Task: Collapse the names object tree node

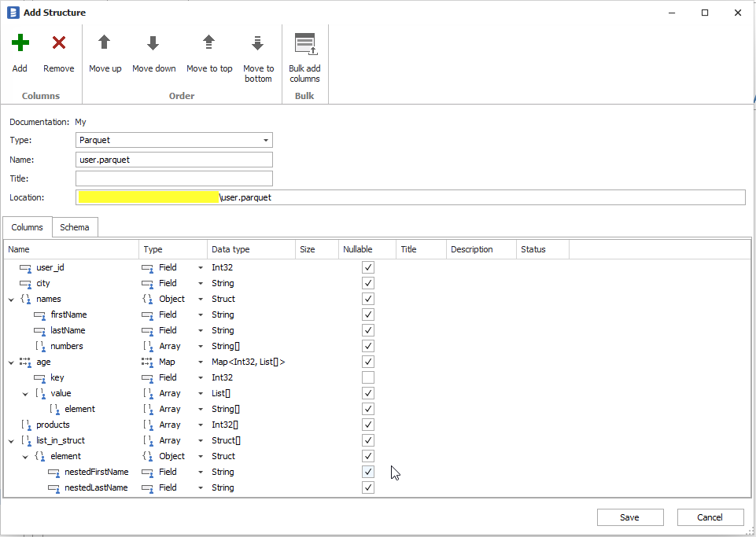Action: [11, 299]
